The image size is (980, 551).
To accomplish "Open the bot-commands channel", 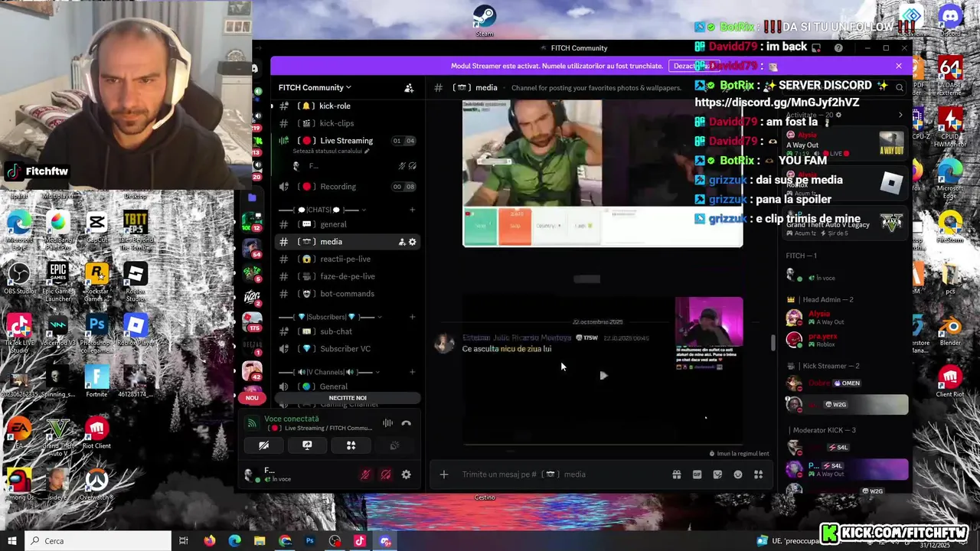I will point(348,294).
